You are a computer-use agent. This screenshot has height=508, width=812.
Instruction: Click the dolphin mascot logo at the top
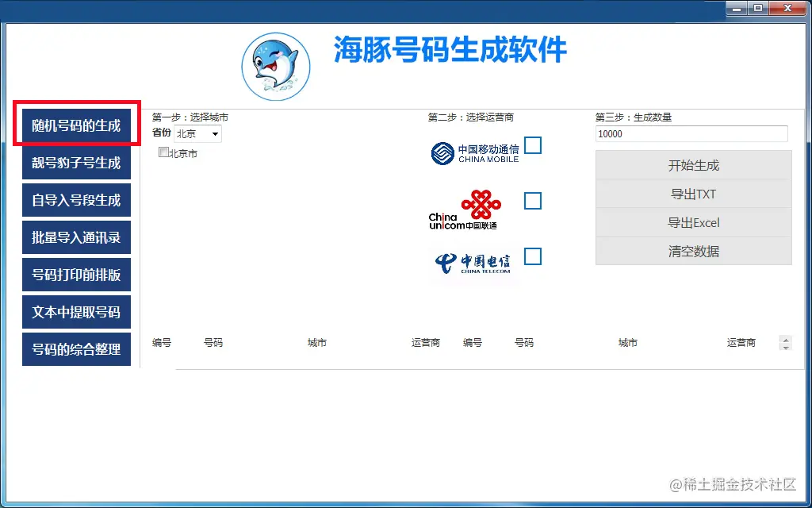(275, 66)
